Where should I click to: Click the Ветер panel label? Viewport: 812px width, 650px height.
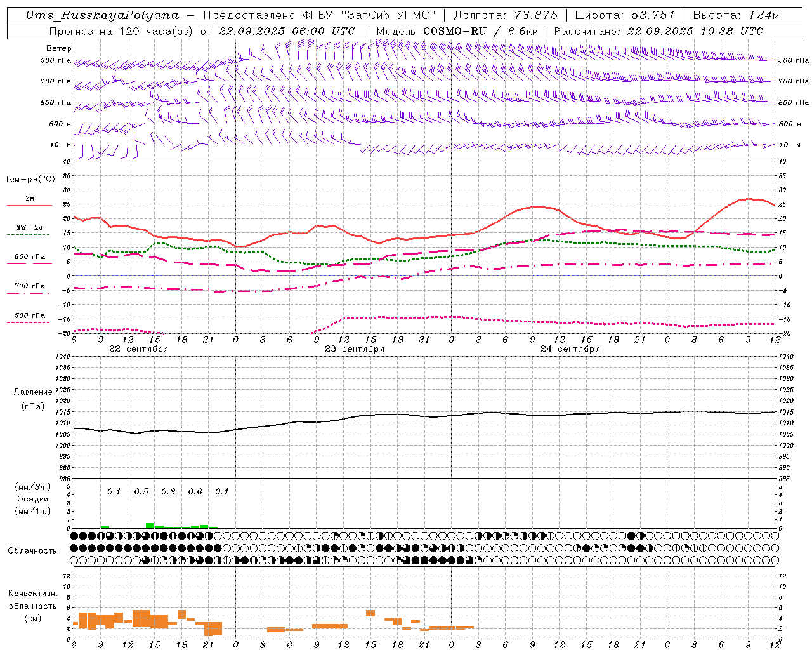coord(59,48)
